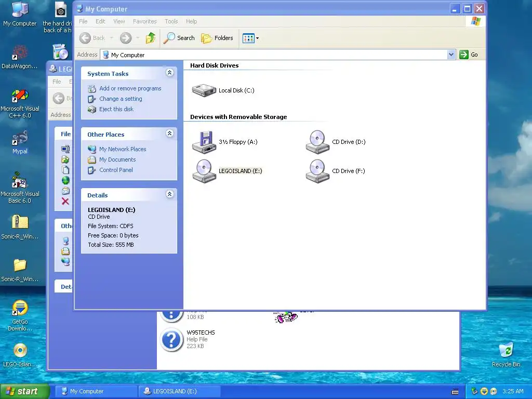Click the Go button beside address bar
The image size is (532, 399).
469,55
